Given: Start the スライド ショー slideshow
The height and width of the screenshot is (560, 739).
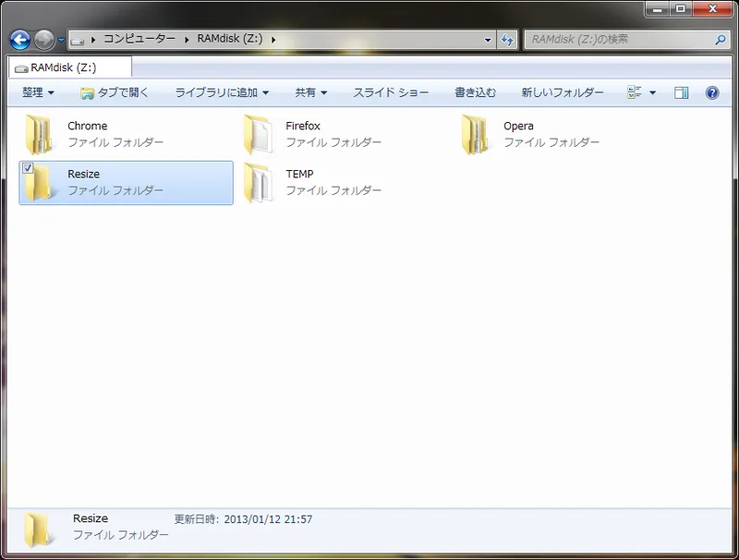Looking at the screenshot, I should pos(389,92).
